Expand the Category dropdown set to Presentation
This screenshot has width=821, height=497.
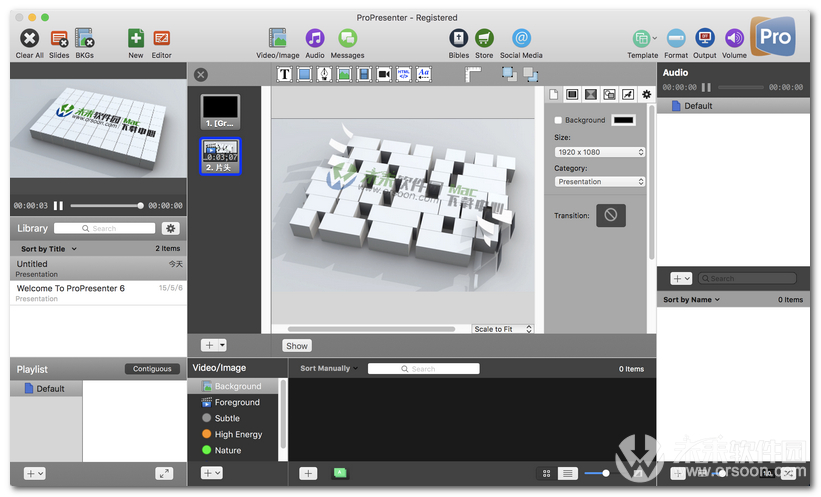599,182
